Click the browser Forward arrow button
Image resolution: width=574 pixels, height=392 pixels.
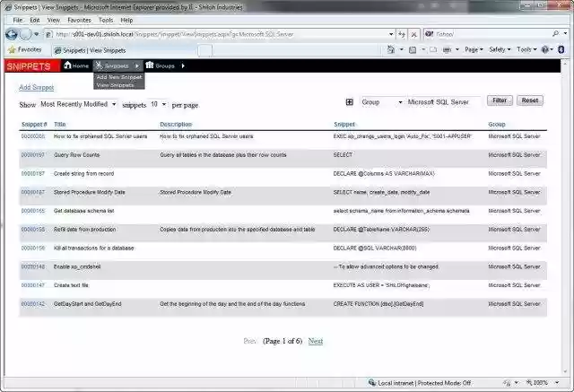(x=25, y=34)
